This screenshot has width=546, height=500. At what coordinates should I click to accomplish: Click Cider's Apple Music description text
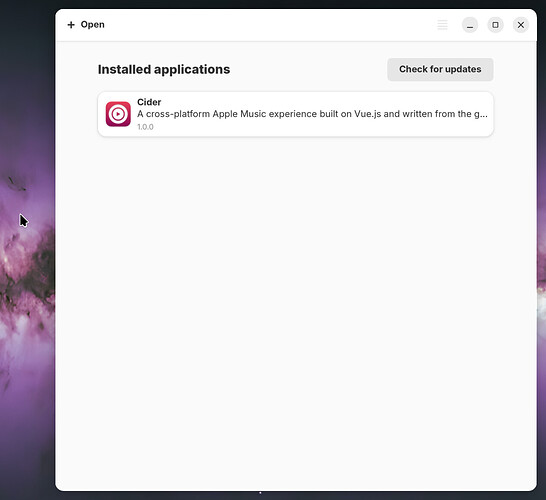pos(312,114)
